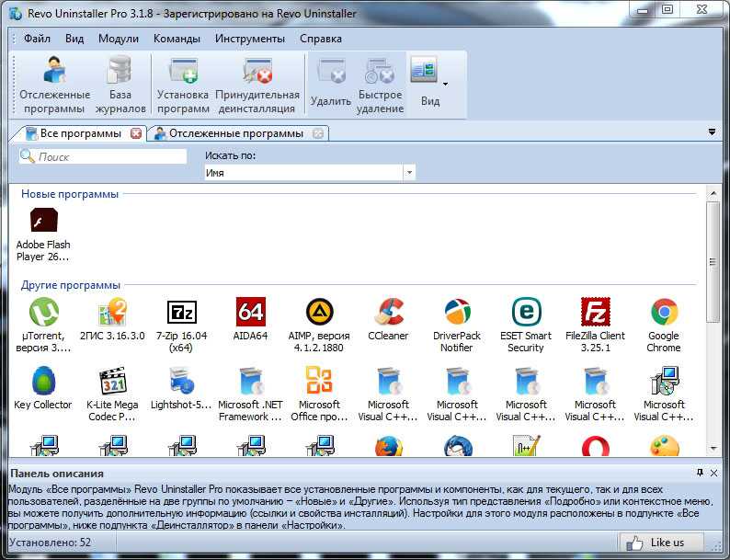Image resolution: width=730 pixels, height=560 pixels.
Task: Open the Инструменты menu
Action: [x=250, y=39]
